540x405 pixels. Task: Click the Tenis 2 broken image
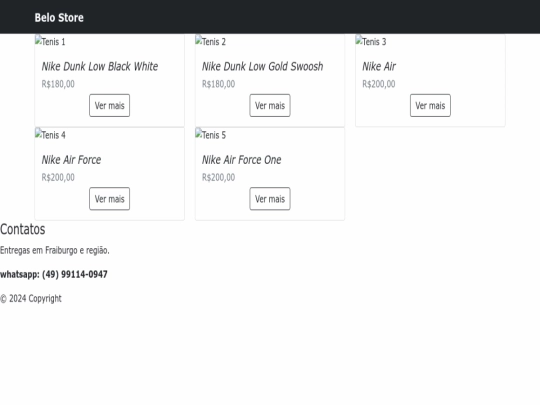tap(211, 41)
